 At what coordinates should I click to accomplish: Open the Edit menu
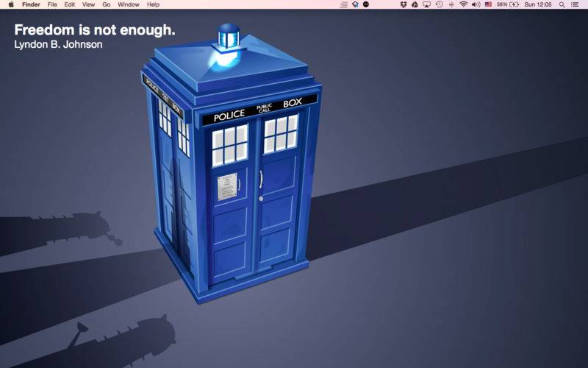coord(69,4)
